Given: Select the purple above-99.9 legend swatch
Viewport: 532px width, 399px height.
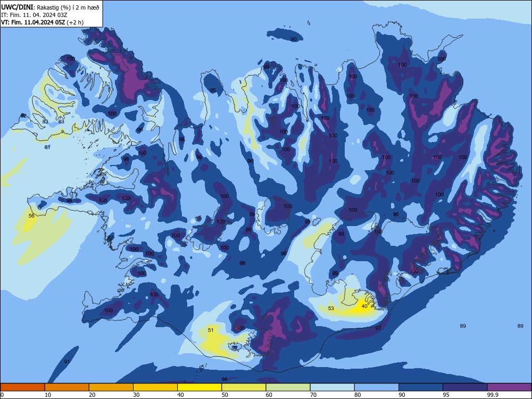Looking at the screenshot, I should [509, 387].
